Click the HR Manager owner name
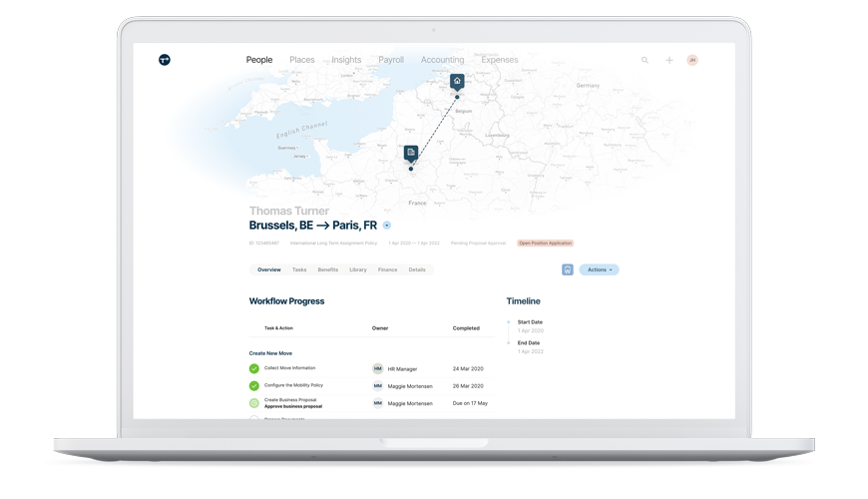The height and width of the screenshot is (499, 868). pyautogui.click(x=402, y=369)
